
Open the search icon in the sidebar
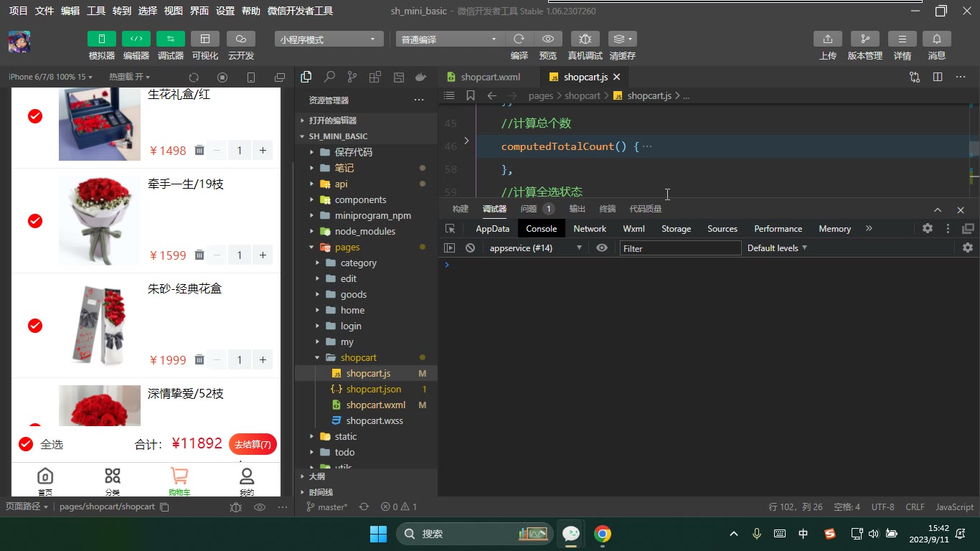click(329, 77)
